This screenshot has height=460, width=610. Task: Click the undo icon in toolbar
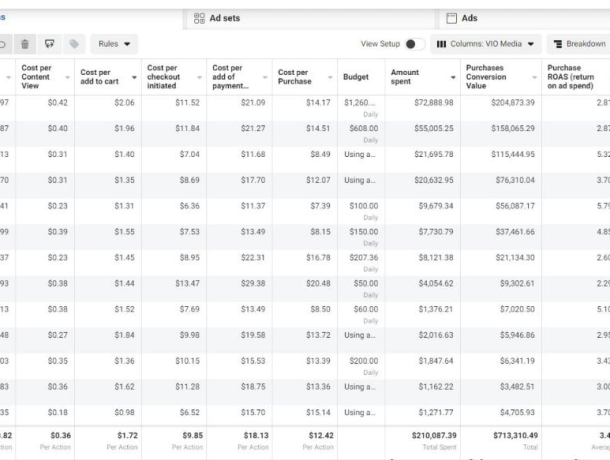coord(3,44)
